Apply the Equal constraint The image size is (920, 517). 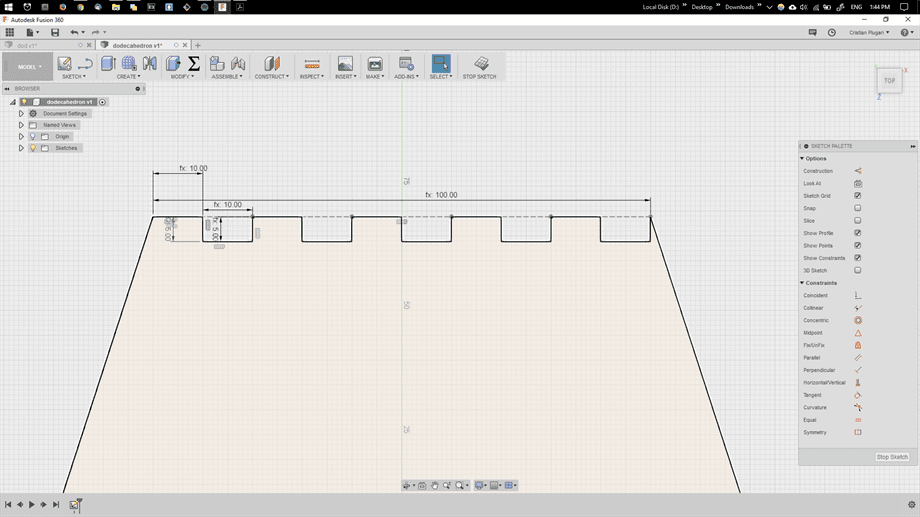tap(858, 420)
